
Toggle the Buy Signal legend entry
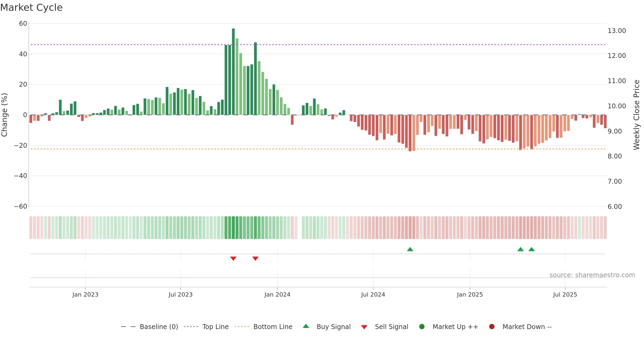[327, 327]
